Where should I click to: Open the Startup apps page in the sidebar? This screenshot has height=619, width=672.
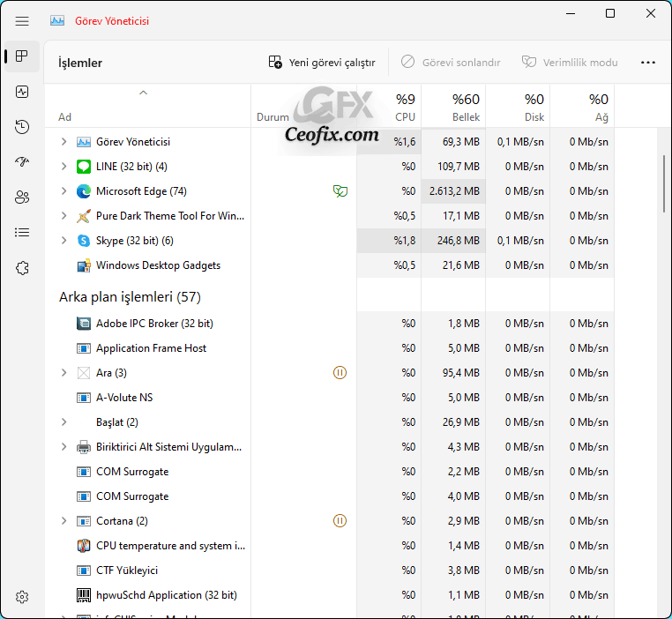pyautogui.click(x=22, y=162)
